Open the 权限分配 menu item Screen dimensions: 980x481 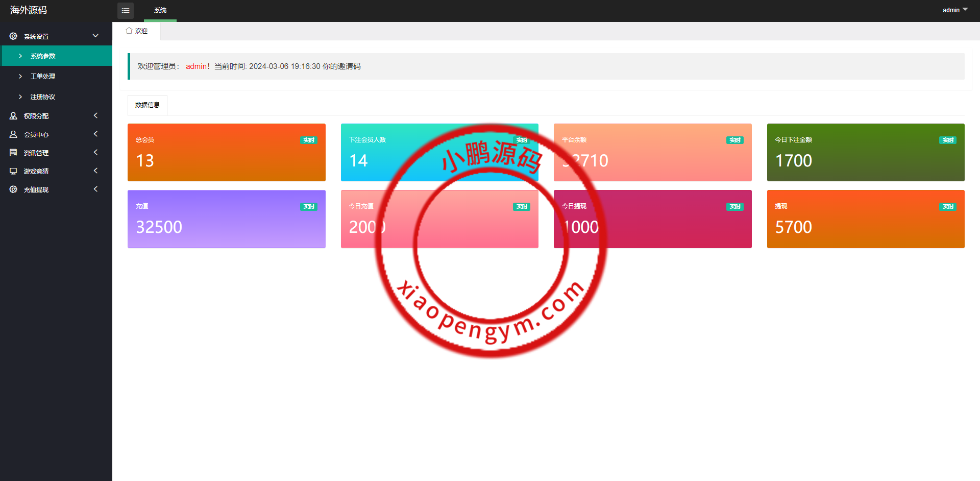coord(56,116)
